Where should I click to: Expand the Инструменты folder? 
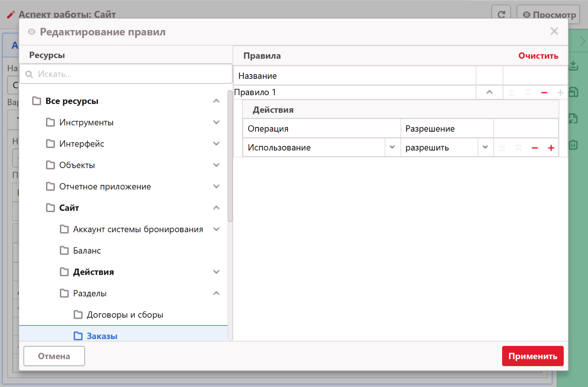click(x=216, y=122)
